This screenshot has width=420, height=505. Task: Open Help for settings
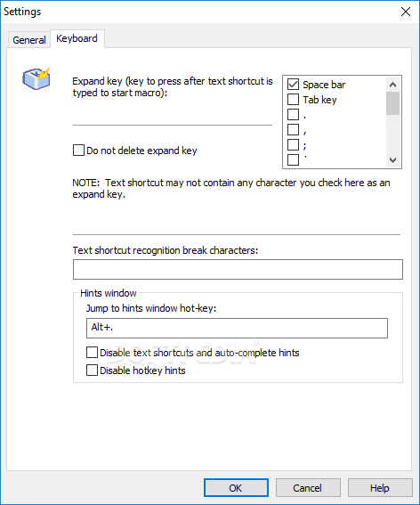click(380, 488)
